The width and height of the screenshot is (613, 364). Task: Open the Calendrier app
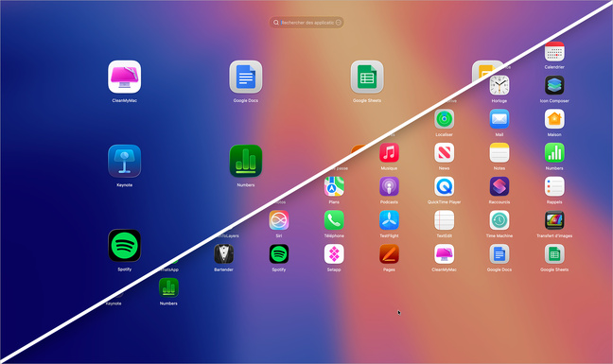(x=554, y=52)
